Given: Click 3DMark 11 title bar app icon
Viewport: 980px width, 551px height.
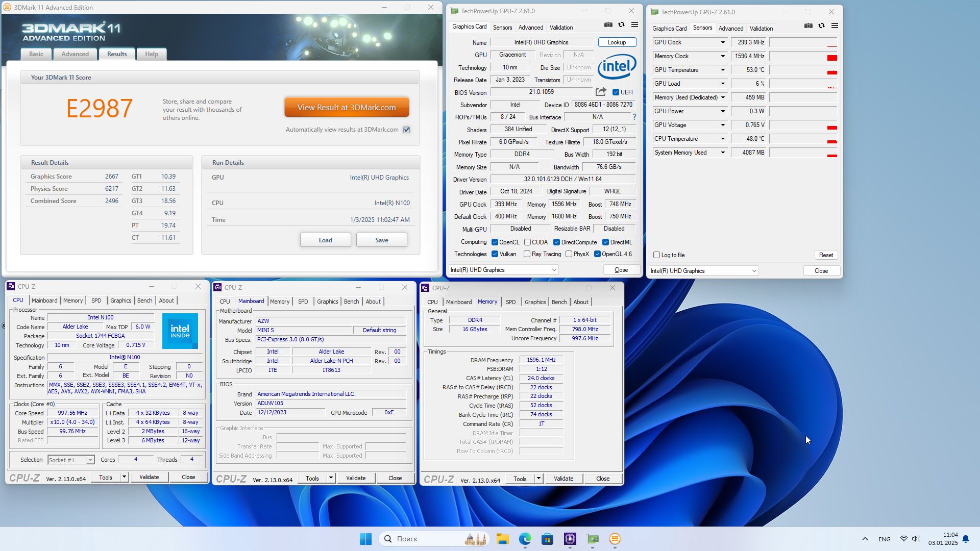Looking at the screenshot, I should [x=7, y=7].
